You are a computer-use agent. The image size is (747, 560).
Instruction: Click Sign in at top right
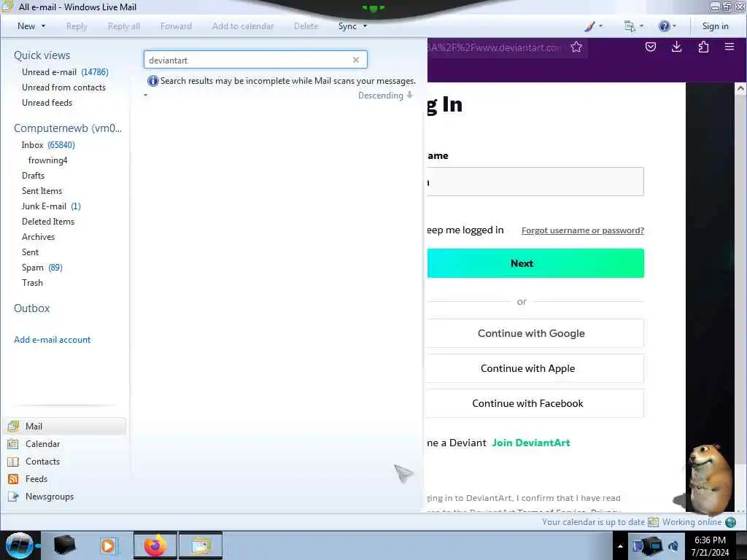(x=715, y=26)
